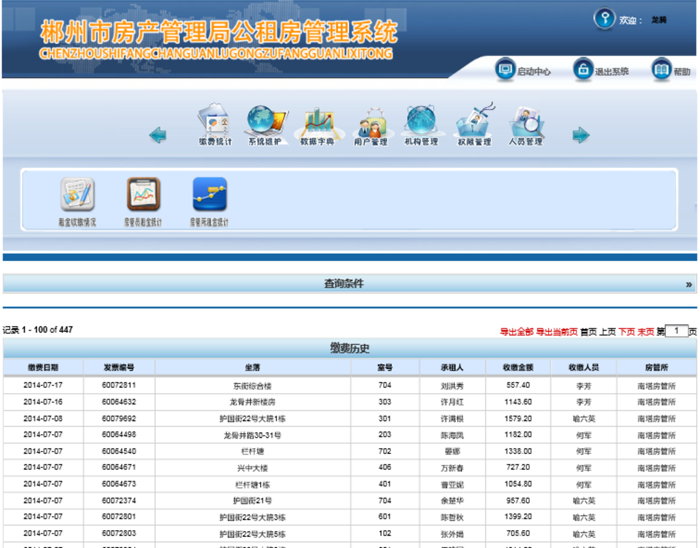Open 用户管理 icon

coord(370,122)
